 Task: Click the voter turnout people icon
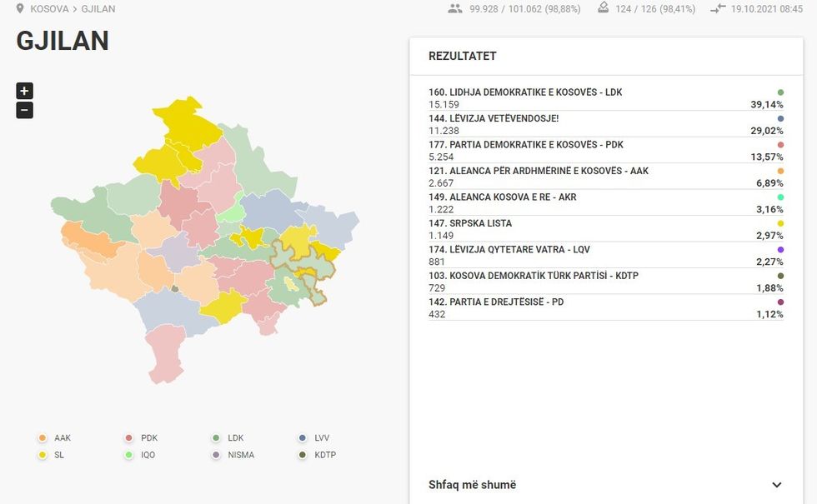point(455,8)
